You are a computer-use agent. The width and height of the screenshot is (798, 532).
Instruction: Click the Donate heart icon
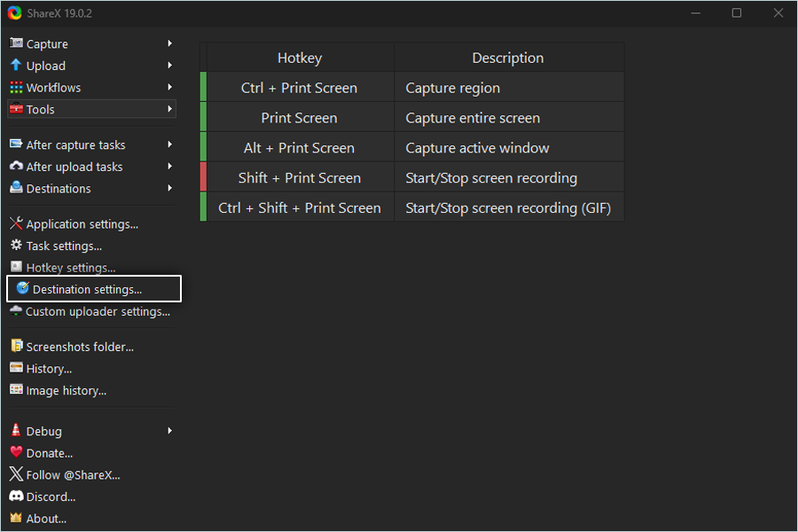tap(16, 453)
